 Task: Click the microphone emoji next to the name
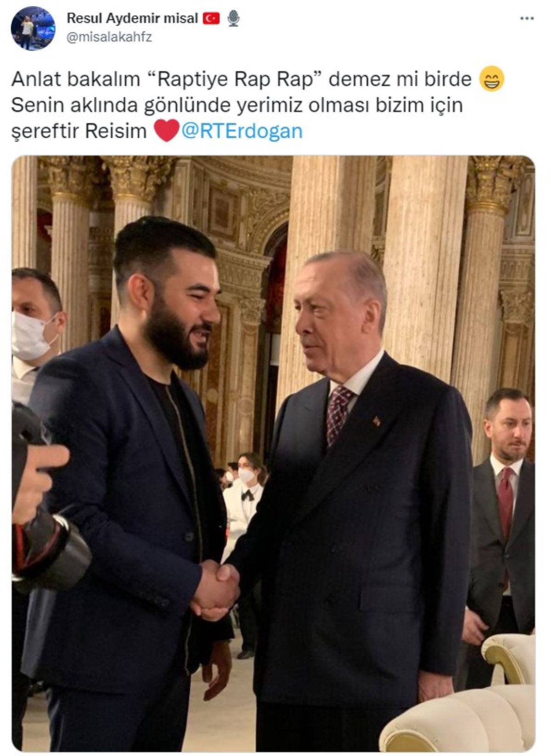pyautogui.click(x=234, y=18)
